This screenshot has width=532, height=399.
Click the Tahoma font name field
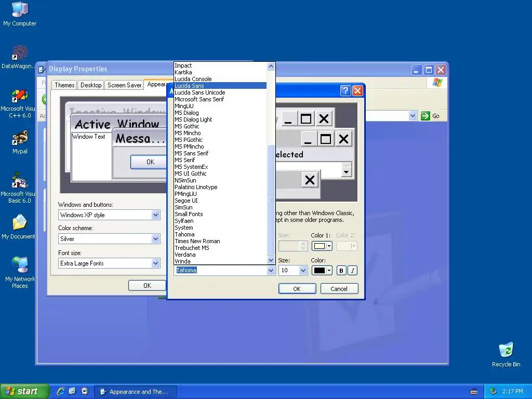pos(220,270)
